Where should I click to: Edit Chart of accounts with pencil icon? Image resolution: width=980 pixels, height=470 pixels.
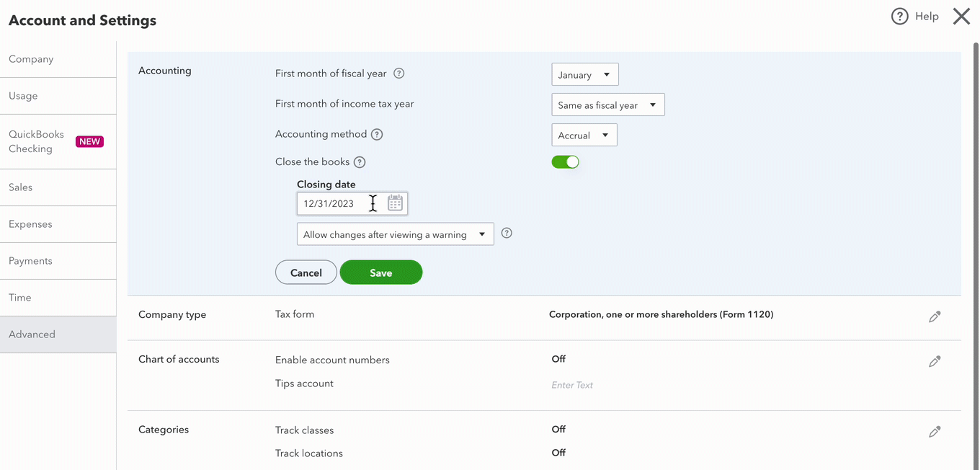point(935,361)
